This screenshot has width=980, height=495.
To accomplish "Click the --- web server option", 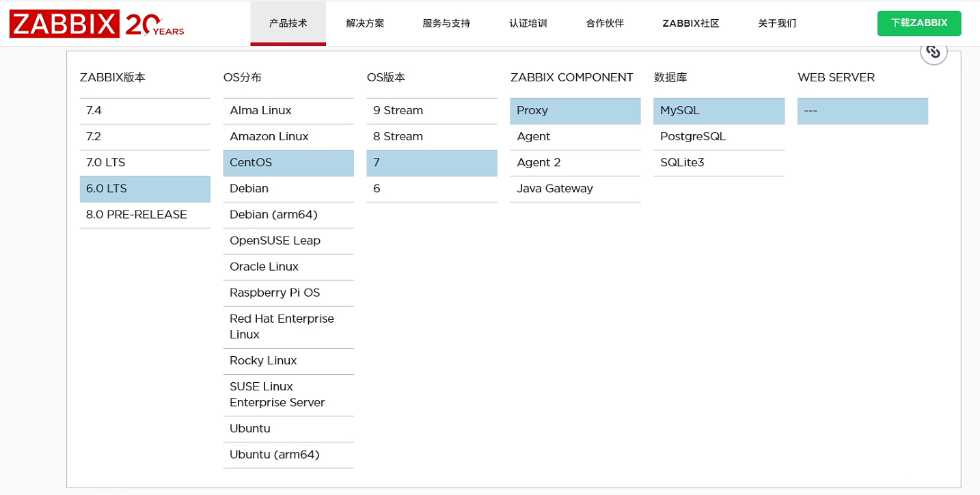I will (x=863, y=111).
